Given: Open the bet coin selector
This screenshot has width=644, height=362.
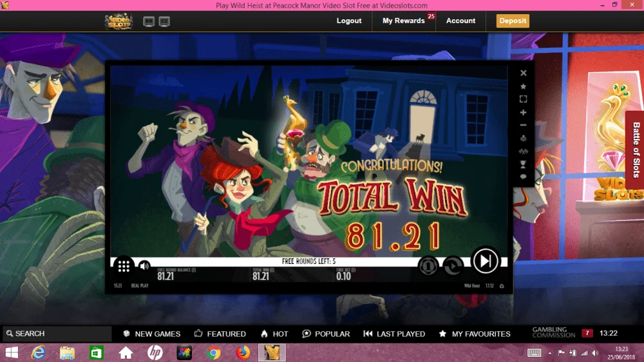Looking at the screenshot, I should pos(428,266).
